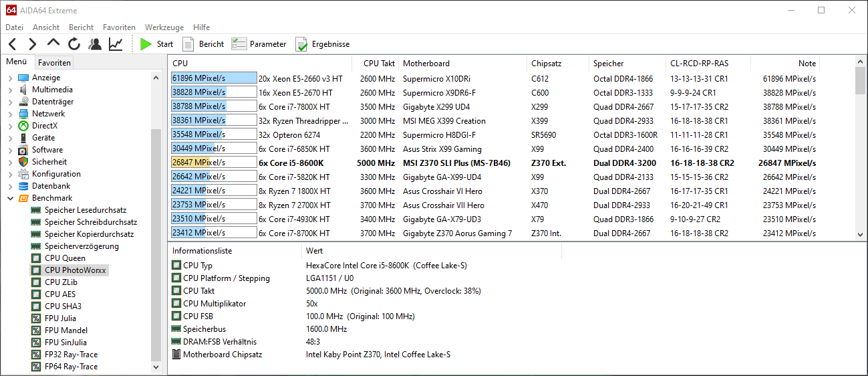The height and width of the screenshot is (376, 868).
Task: Select Konfiguration in the tree
Action: pos(56,174)
